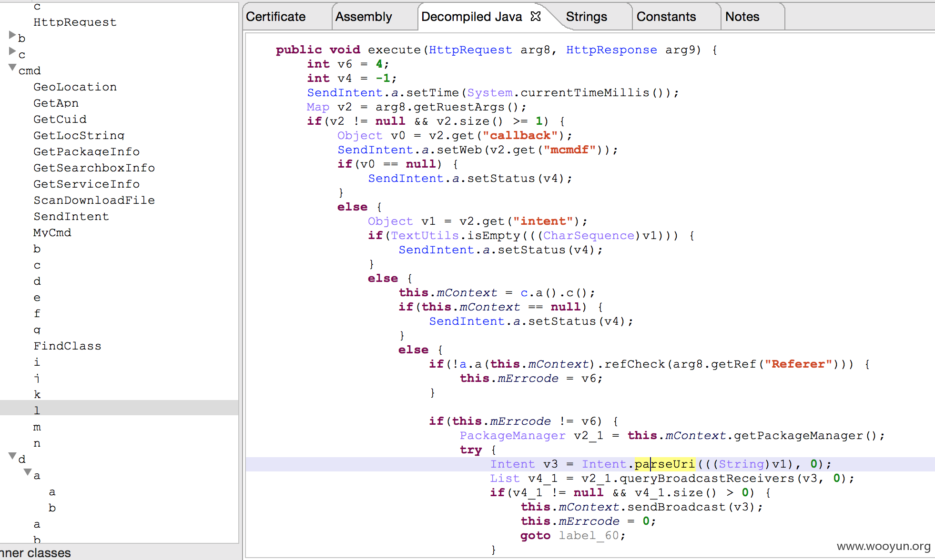The image size is (935, 560).
Task: Expand the top-level c package node
Action: pyautogui.click(x=12, y=51)
